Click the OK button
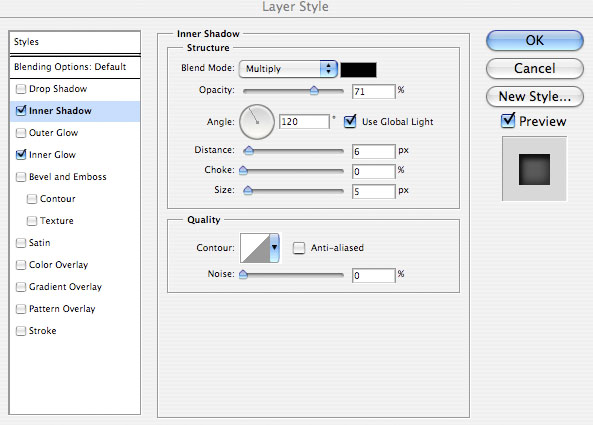The image size is (593, 425). pos(535,40)
